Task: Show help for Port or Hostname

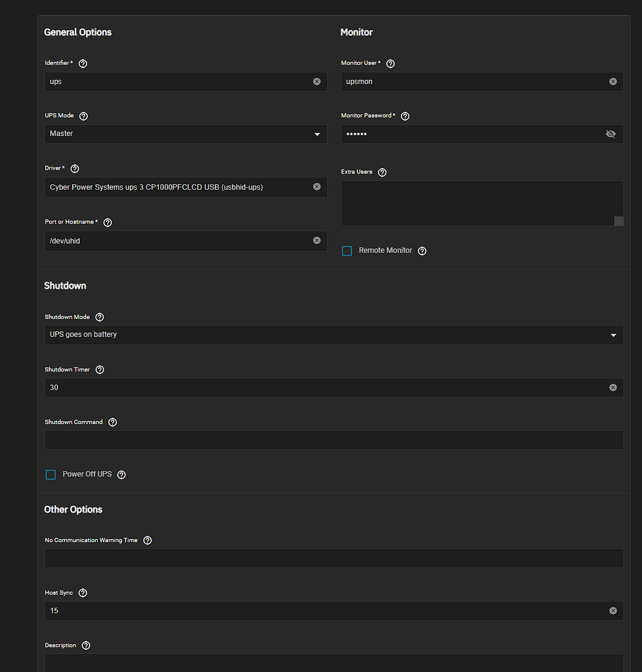Action: (x=108, y=223)
